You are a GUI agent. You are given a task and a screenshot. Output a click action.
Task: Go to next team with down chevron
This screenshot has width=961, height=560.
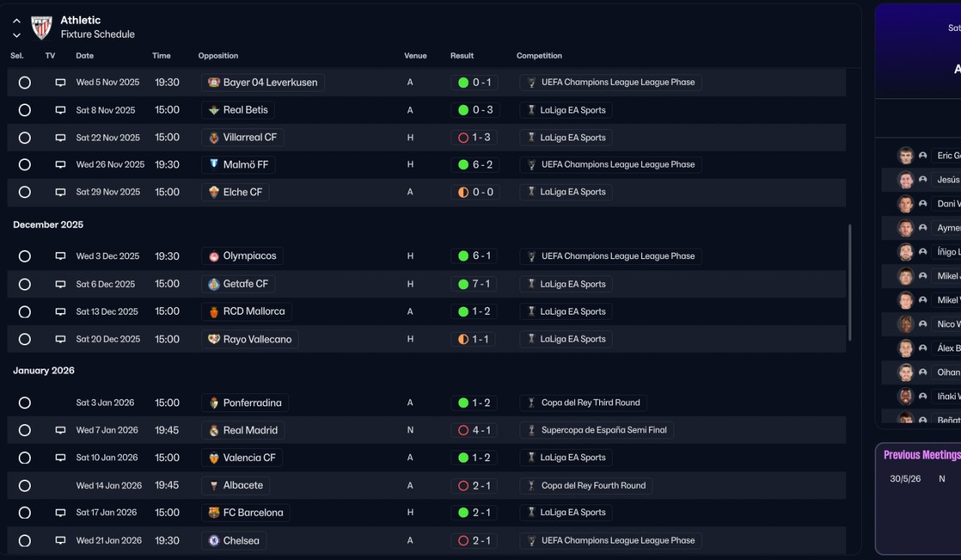[x=17, y=35]
